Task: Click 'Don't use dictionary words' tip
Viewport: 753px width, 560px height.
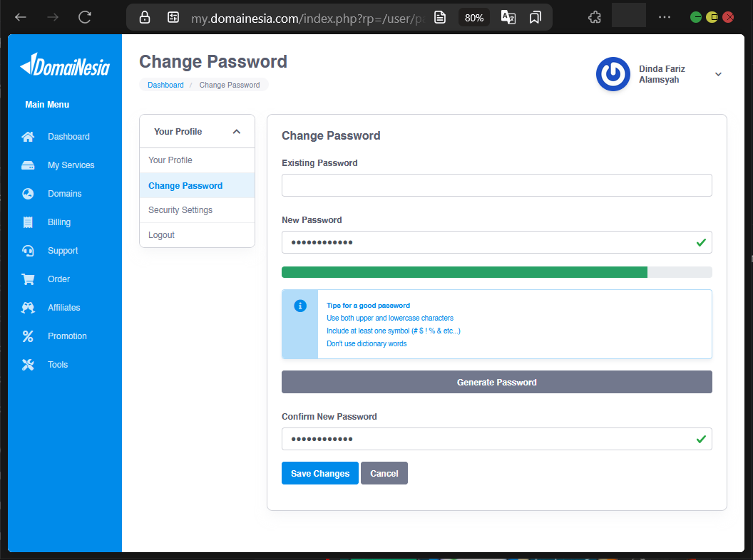Action: click(367, 343)
